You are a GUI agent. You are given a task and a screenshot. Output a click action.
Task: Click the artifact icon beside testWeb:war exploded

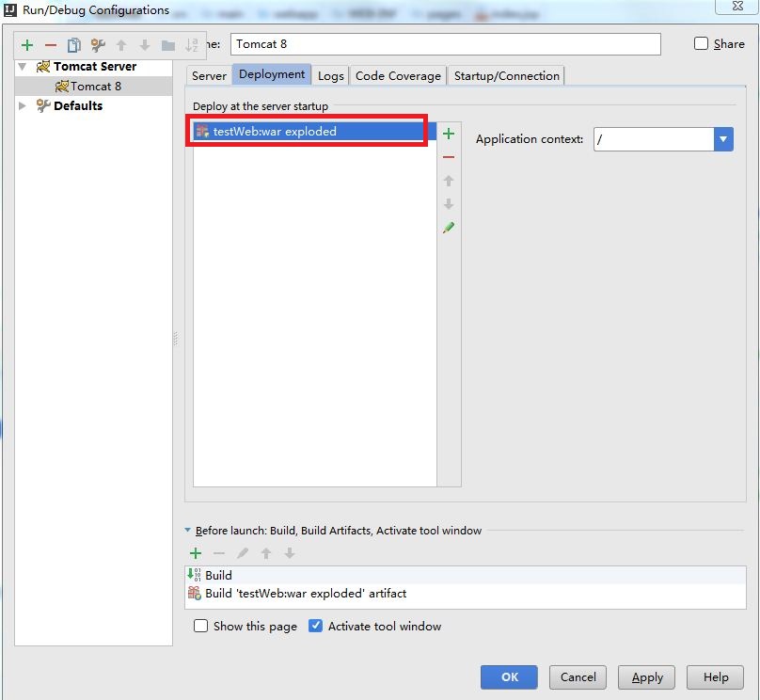click(x=202, y=131)
